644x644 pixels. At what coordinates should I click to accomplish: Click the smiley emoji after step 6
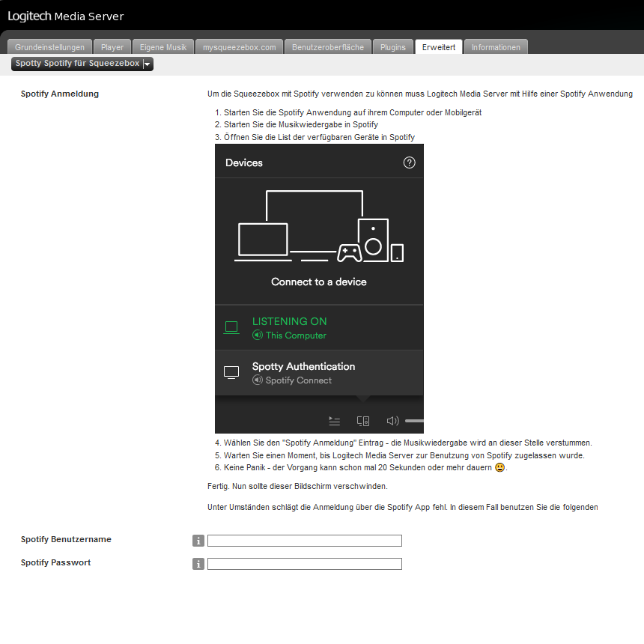coord(499,467)
